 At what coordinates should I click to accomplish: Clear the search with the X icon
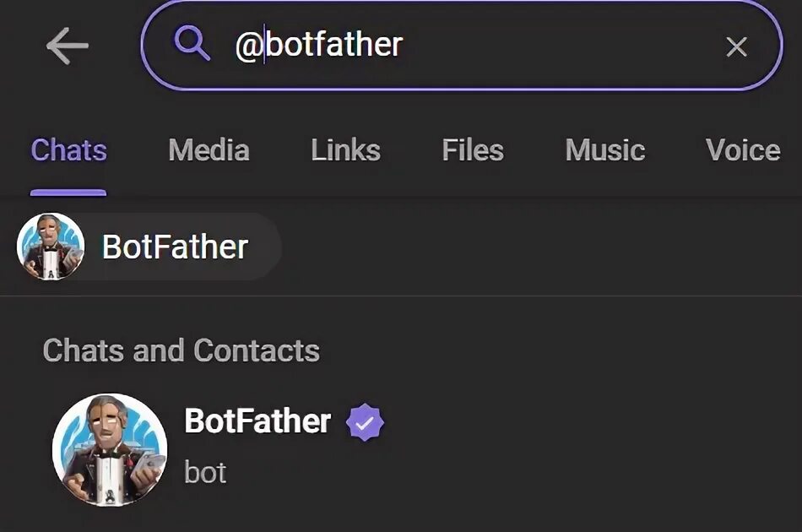tap(736, 47)
